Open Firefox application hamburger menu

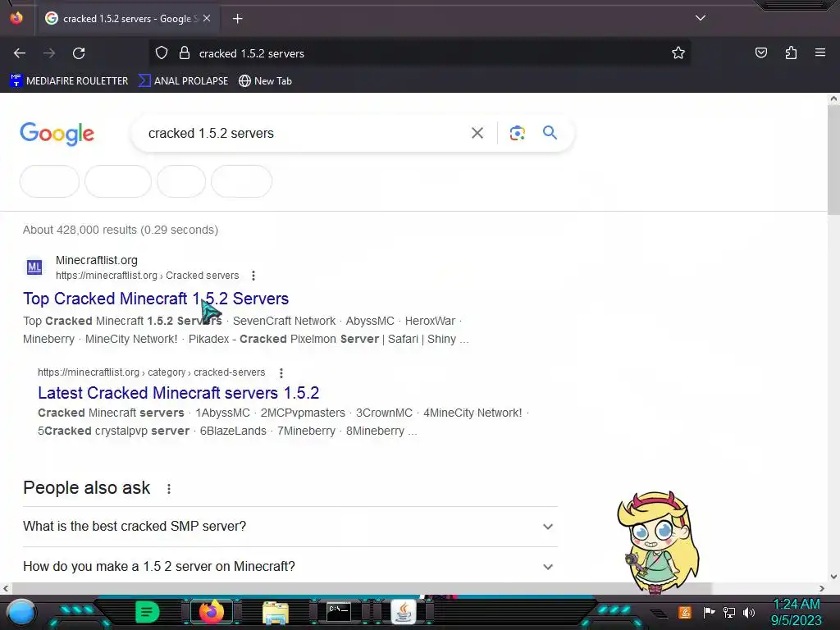point(820,53)
